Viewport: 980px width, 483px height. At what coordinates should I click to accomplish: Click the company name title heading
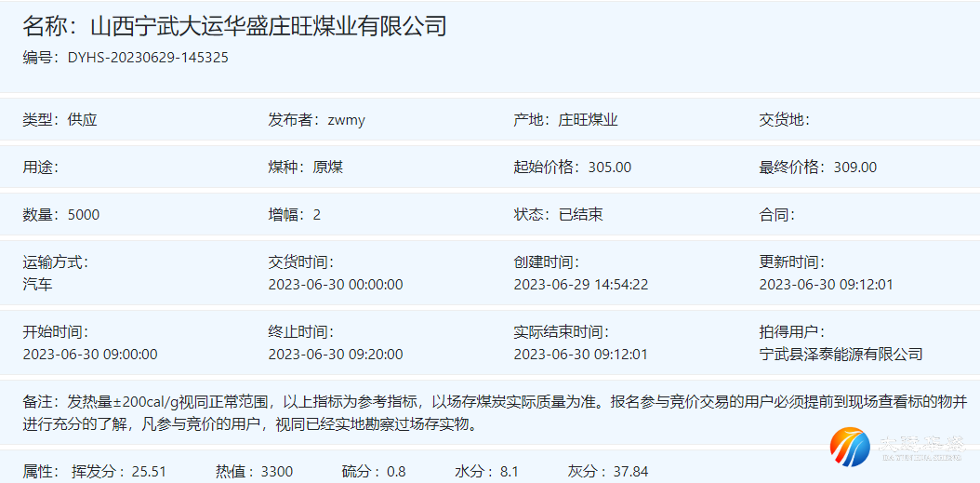(234, 26)
